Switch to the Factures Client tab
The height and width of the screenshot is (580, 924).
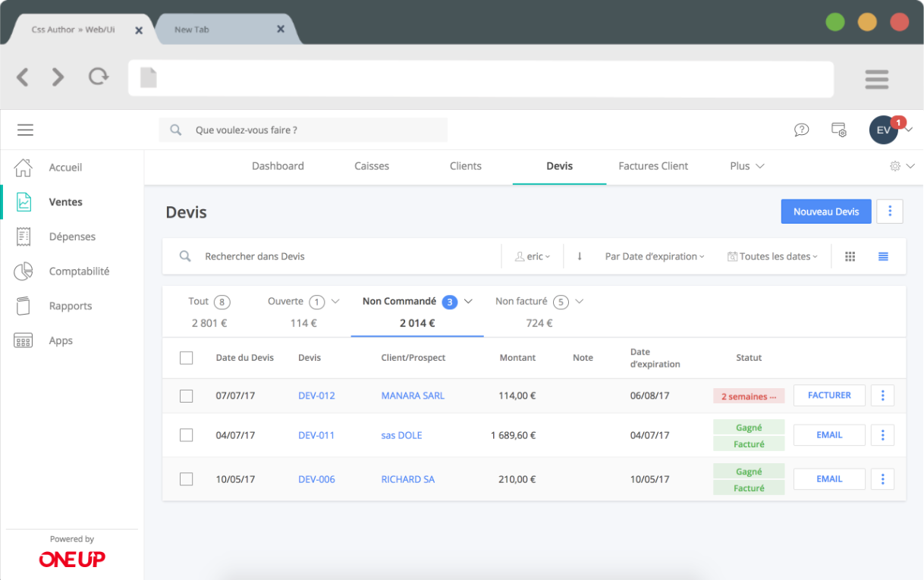pos(653,166)
